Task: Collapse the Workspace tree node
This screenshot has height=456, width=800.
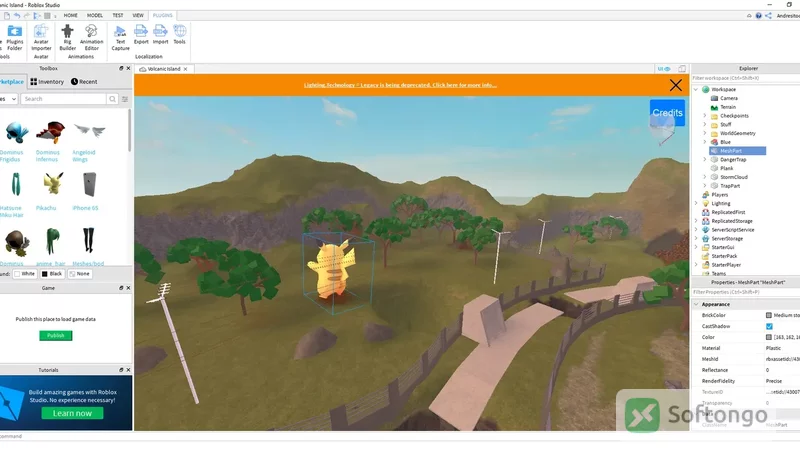Action: click(696, 90)
